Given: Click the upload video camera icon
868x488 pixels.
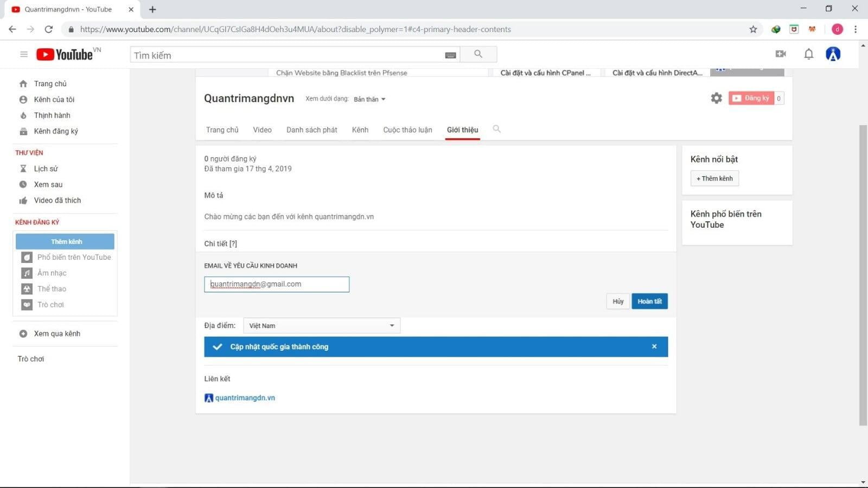Looking at the screenshot, I should pos(781,54).
